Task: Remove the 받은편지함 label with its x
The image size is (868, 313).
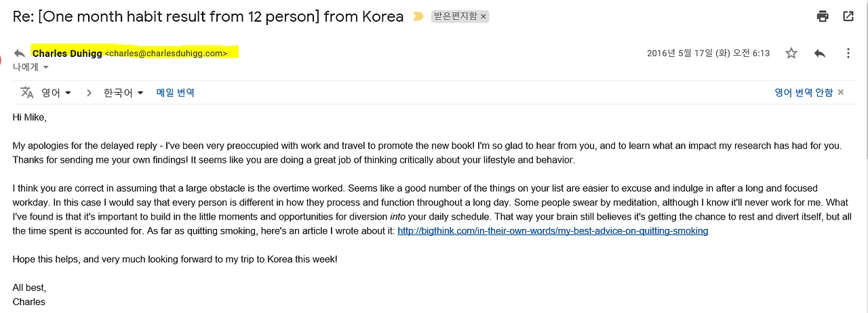Action: click(484, 16)
